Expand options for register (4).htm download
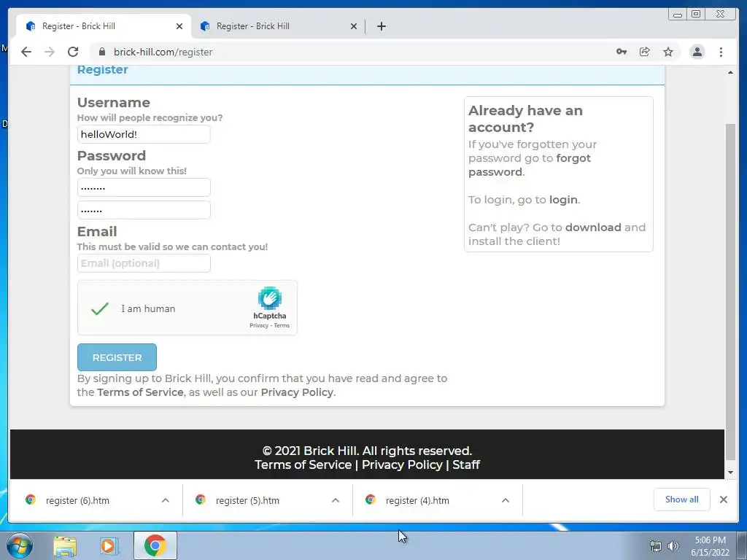The image size is (747, 560). tap(506, 500)
